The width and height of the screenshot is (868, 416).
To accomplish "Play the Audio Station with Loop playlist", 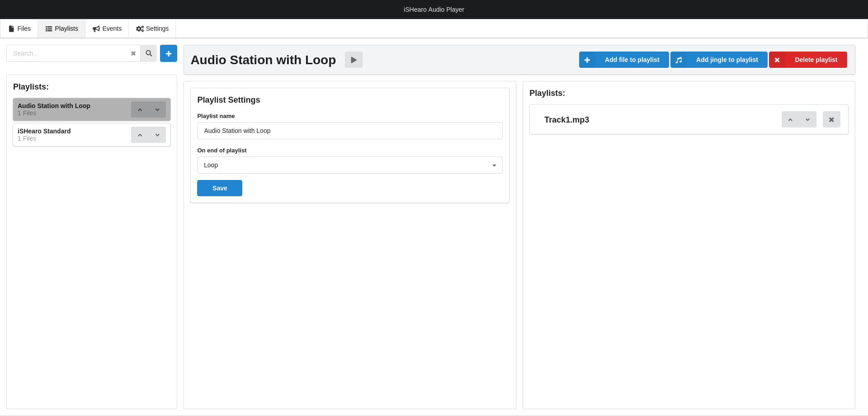I will pos(354,60).
